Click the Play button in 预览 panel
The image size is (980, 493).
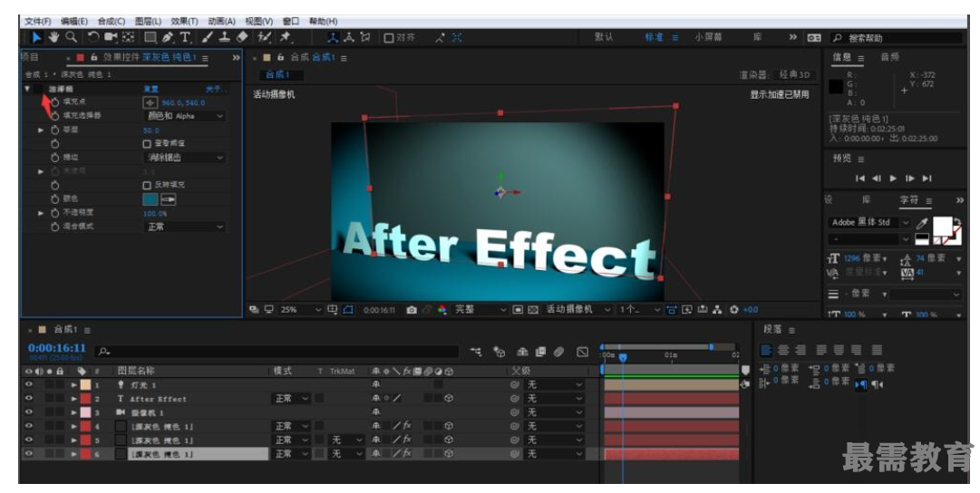coord(893,179)
